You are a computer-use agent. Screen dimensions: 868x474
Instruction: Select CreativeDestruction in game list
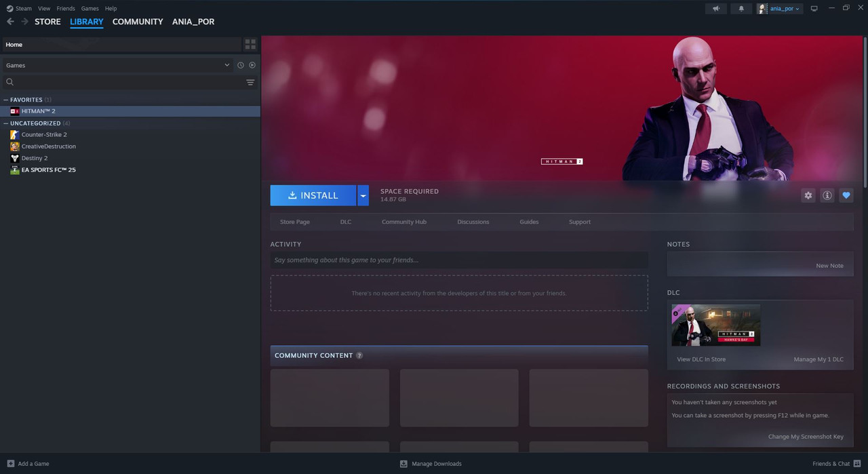pos(130,146)
